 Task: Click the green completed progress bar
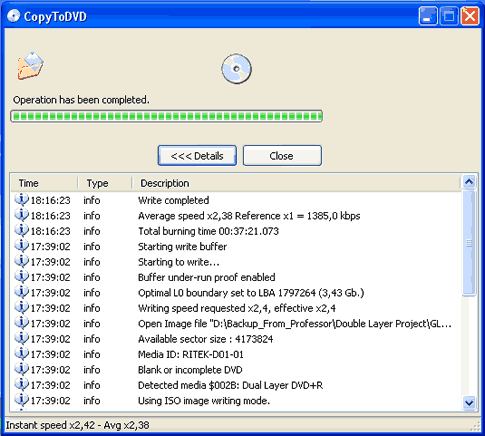tap(166, 116)
